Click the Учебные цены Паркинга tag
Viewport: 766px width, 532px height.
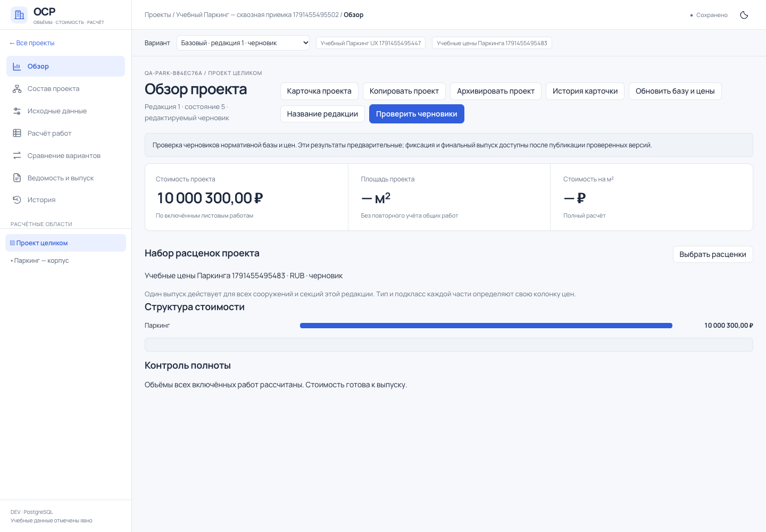[x=492, y=43]
